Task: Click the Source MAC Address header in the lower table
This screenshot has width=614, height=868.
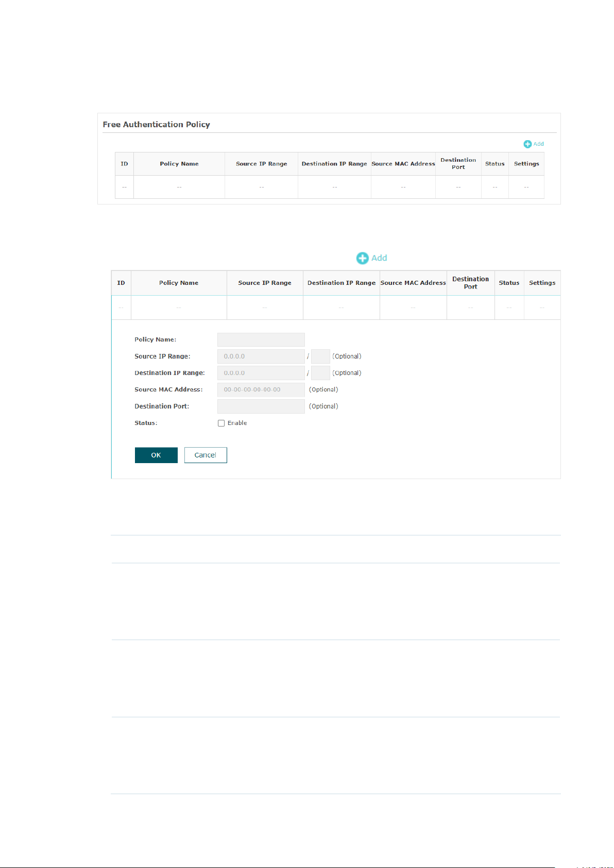Action: [x=413, y=283]
